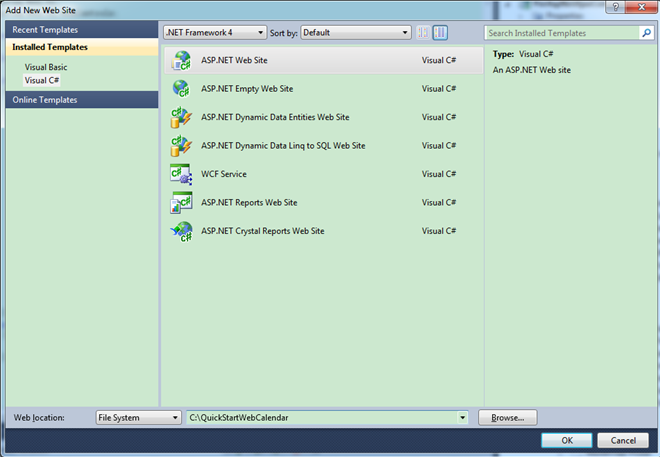Select ASP.NET Dynamic Data Entities Web Site

point(275,117)
